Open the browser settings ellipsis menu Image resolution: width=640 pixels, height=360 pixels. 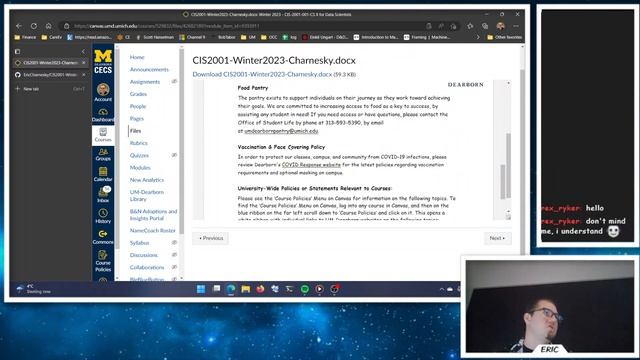coord(516,26)
